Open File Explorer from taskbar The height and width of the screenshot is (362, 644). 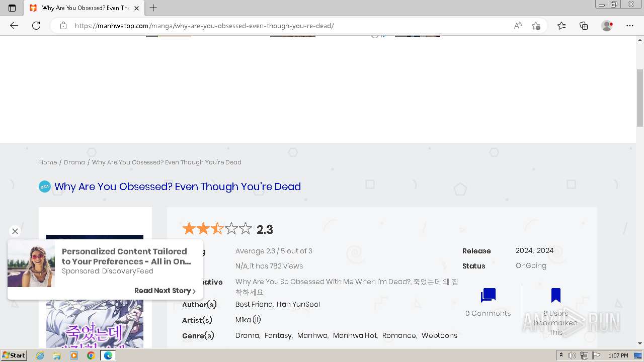pyautogui.click(x=57, y=355)
